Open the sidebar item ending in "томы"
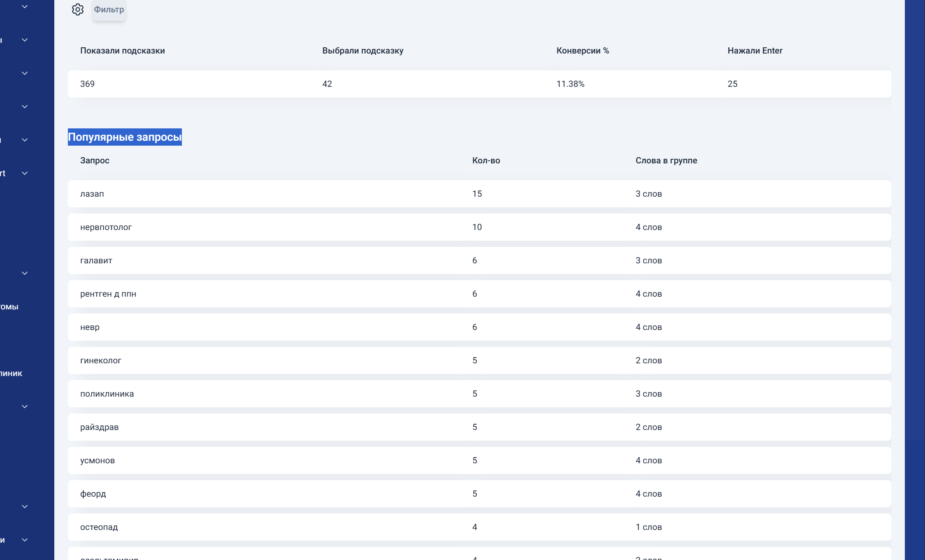925x560 pixels. tap(9, 307)
